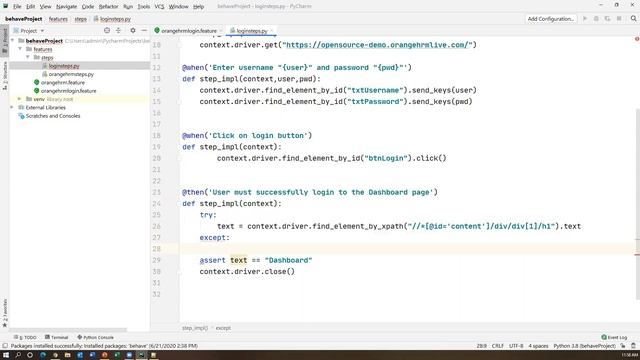Screen dimensions: 640x360
Task: Open Python 3.8 interpreter selector
Action: pos(584,346)
